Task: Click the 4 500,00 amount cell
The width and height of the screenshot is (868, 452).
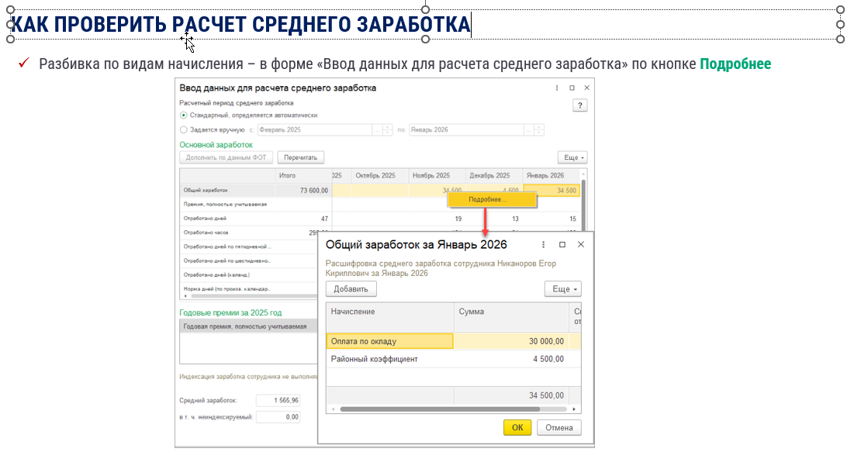Action: coord(511,359)
